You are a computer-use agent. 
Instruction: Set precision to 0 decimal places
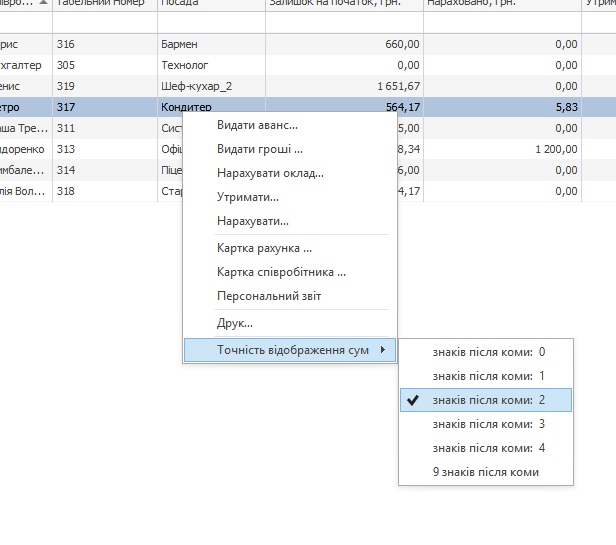coord(488,352)
